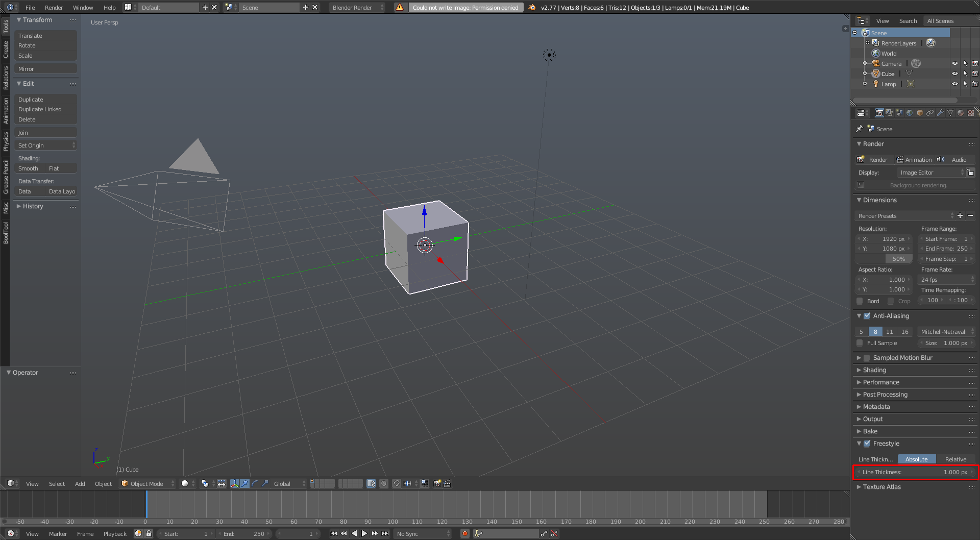Toggle Camera visibility eye in outliner
Screen dimensions: 980x540
[x=954, y=63]
